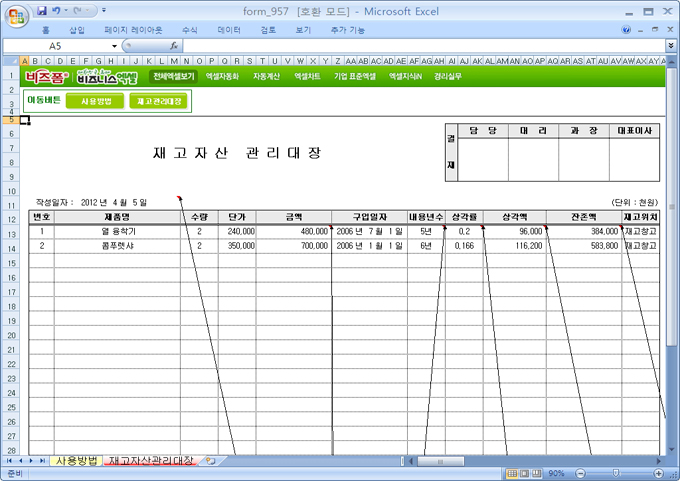
Task: Click in the formula bar input
Action: coord(423,46)
